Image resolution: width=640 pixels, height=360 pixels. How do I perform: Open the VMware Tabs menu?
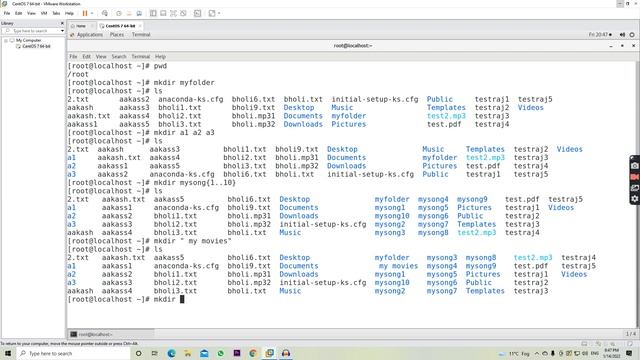(56, 13)
